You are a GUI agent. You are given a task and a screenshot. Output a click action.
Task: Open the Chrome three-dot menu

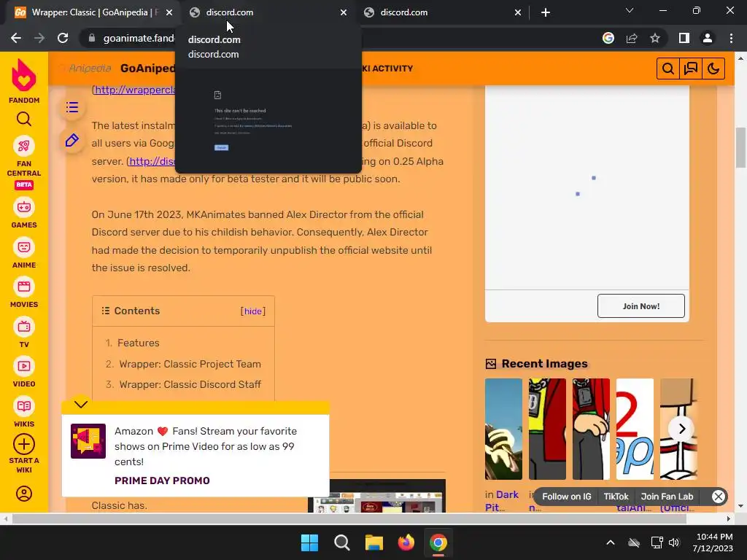pyautogui.click(x=731, y=38)
